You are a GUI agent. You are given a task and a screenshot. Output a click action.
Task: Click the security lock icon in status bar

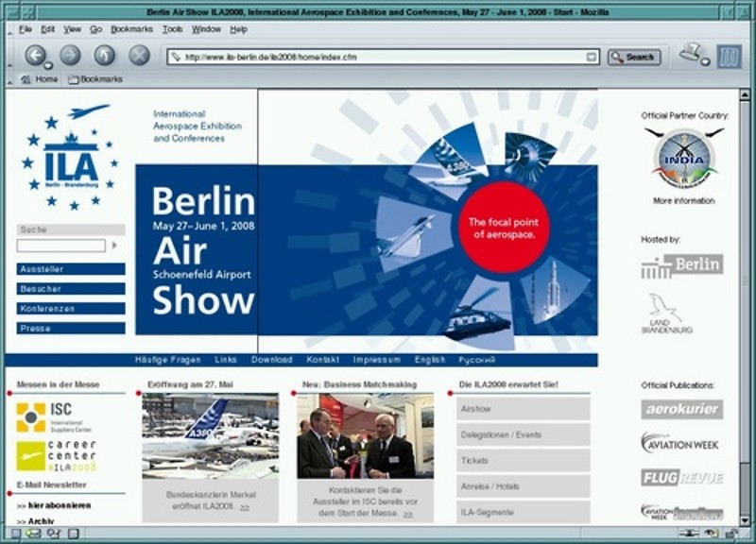point(731,534)
